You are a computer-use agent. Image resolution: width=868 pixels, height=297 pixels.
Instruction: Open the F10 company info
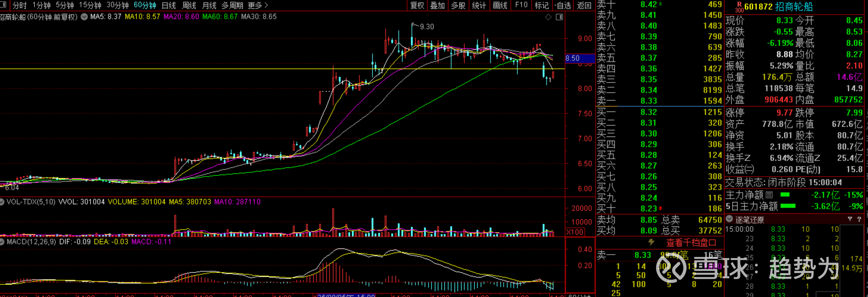(521, 5)
